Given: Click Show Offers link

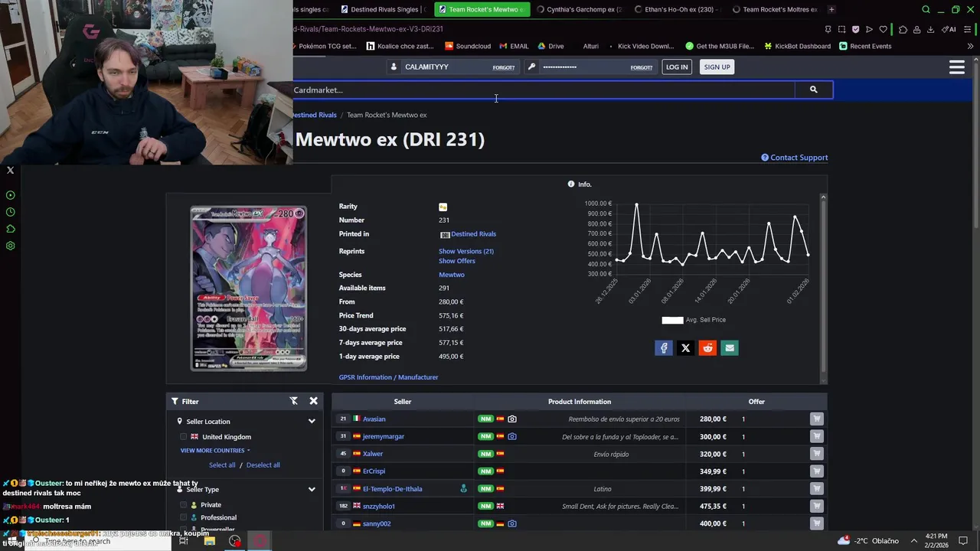Looking at the screenshot, I should 457,261.
